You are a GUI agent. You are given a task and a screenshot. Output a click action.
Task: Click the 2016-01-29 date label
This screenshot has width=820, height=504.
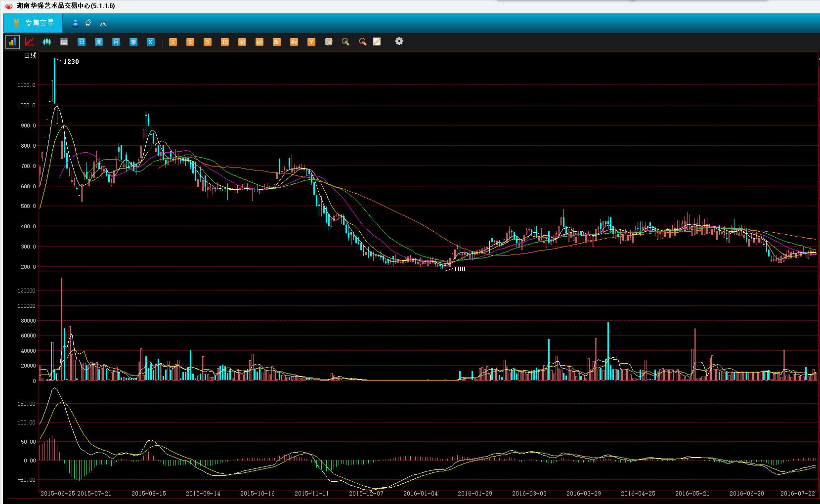click(475, 494)
